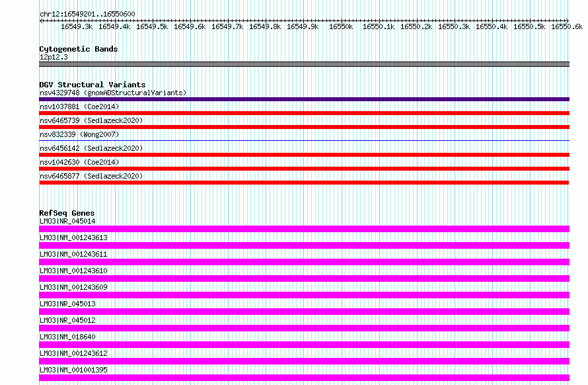Viewport: 588px width, 385px height.
Task: Click the DGV Structural Variants track title
Action: pyautogui.click(x=92, y=85)
